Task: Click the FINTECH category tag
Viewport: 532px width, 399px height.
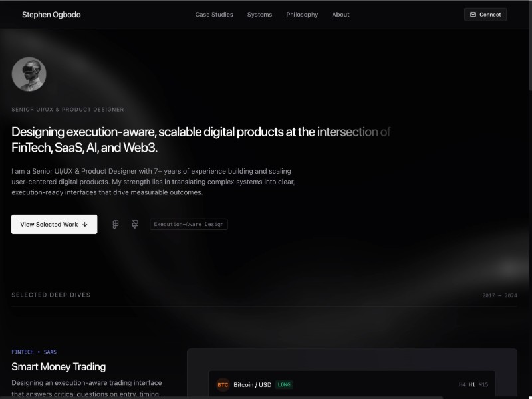Action: (22, 352)
